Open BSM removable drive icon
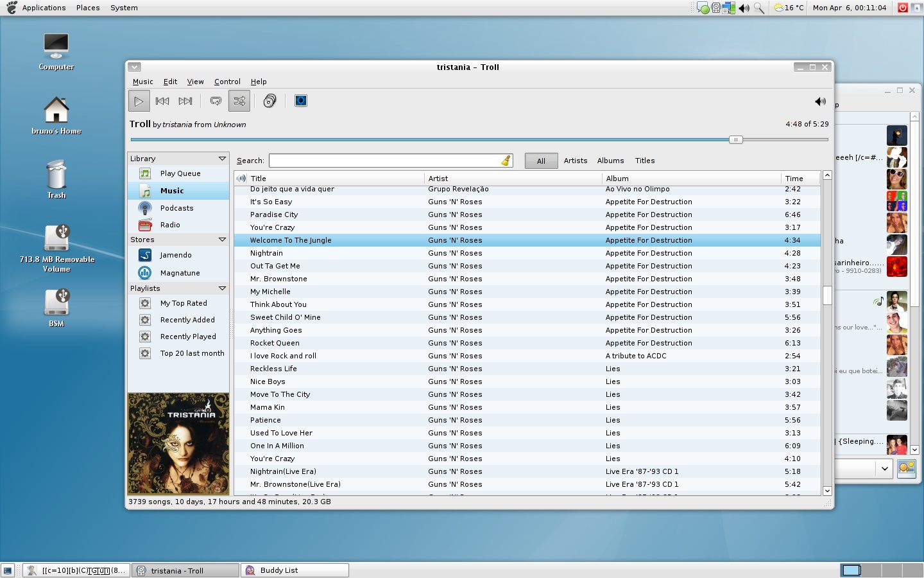The image size is (924, 578). pos(56,308)
